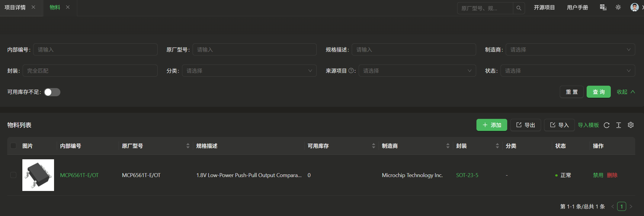Screen dimensions: 644x216
Task: Switch to the 项目详情 tab
Action: tap(15, 8)
